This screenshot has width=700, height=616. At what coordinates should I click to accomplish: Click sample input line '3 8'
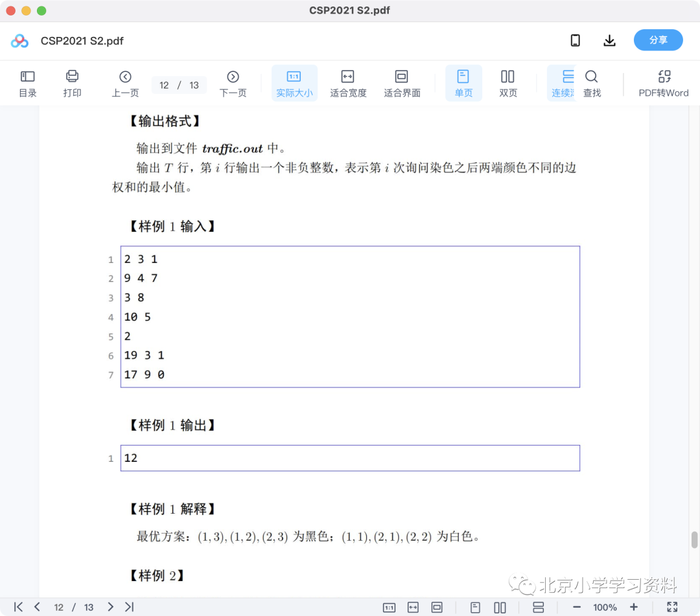pos(134,297)
